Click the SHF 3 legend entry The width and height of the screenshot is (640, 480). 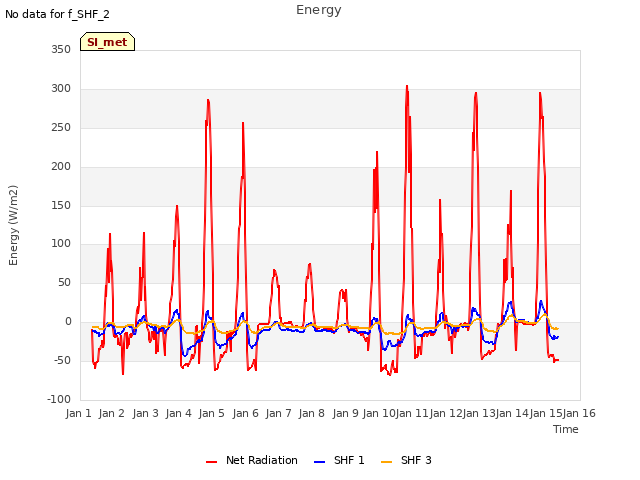(x=406, y=460)
